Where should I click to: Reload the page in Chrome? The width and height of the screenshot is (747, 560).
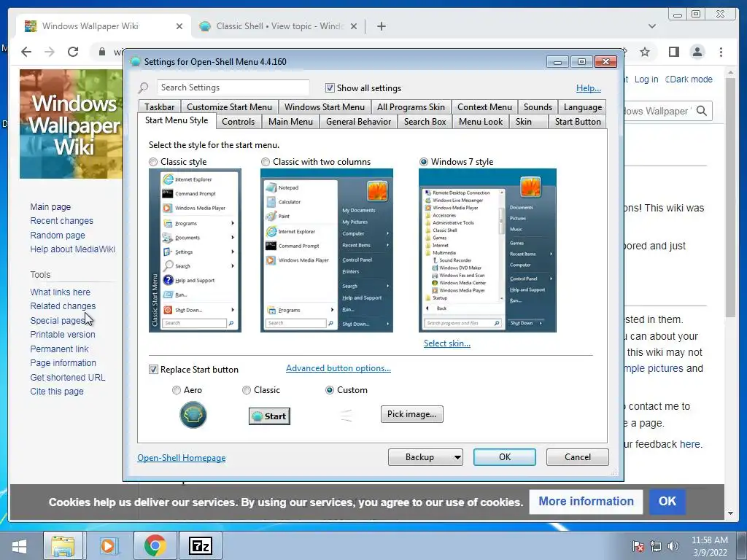tap(73, 52)
